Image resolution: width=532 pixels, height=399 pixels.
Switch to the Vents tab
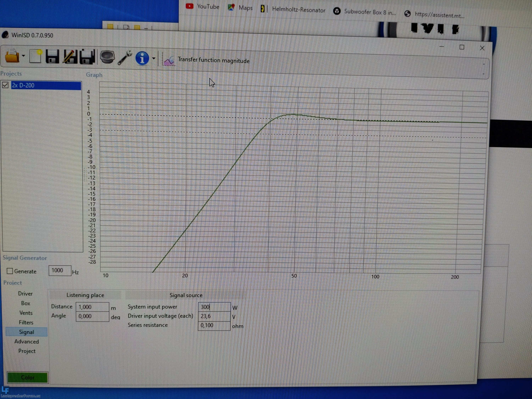click(x=26, y=313)
